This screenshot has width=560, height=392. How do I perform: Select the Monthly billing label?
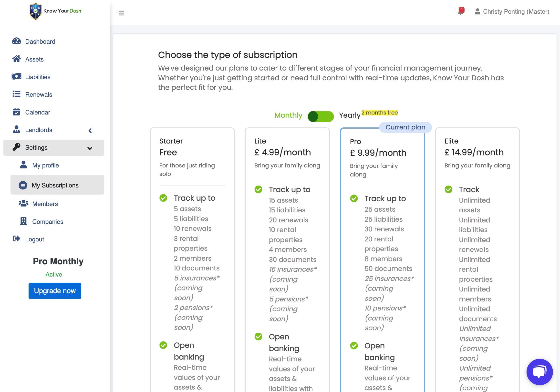pyautogui.click(x=288, y=115)
